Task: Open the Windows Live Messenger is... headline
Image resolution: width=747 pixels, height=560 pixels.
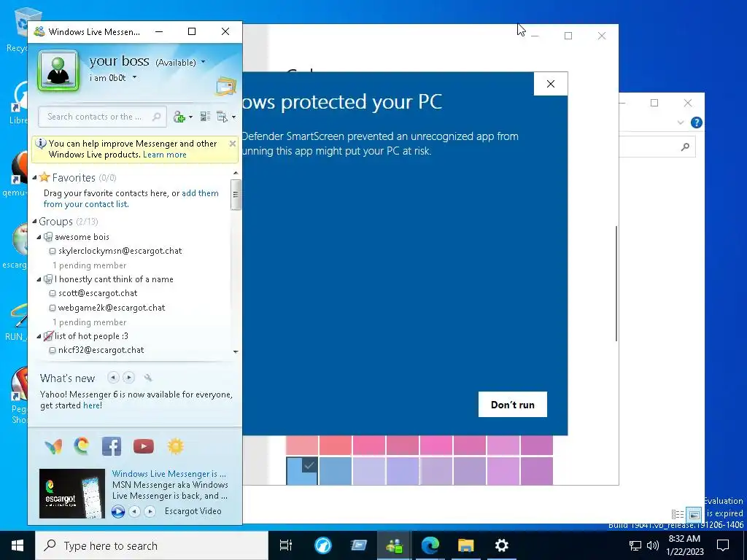Action: (x=169, y=474)
